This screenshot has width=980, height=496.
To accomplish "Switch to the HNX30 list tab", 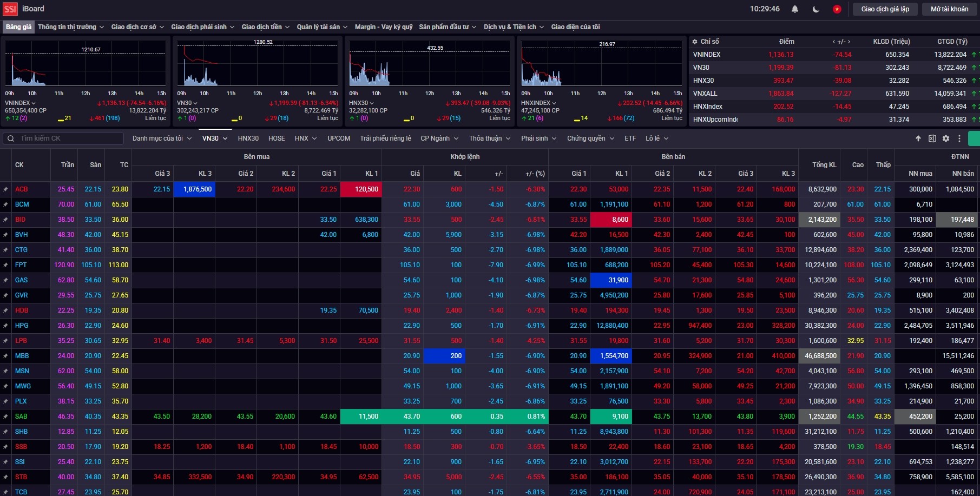I will pos(248,138).
